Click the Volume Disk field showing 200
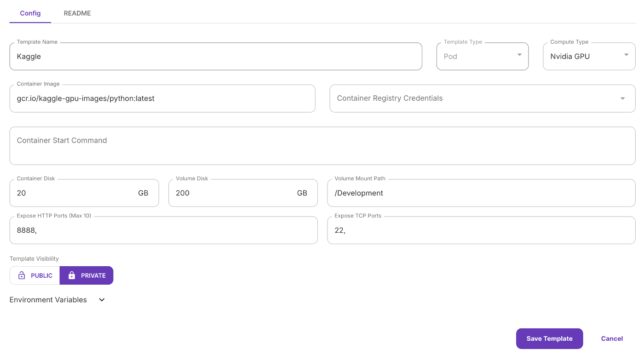 tap(243, 193)
